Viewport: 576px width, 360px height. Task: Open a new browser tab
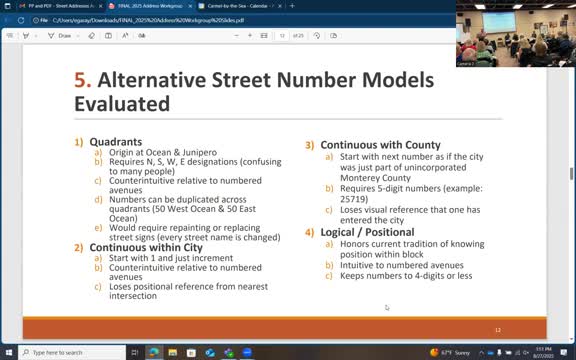coord(292,6)
